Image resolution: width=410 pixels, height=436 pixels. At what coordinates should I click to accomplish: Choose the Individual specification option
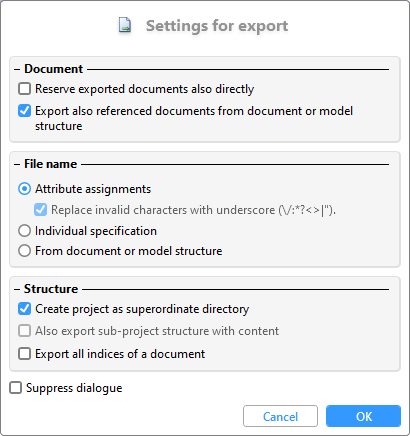pos(24,231)
